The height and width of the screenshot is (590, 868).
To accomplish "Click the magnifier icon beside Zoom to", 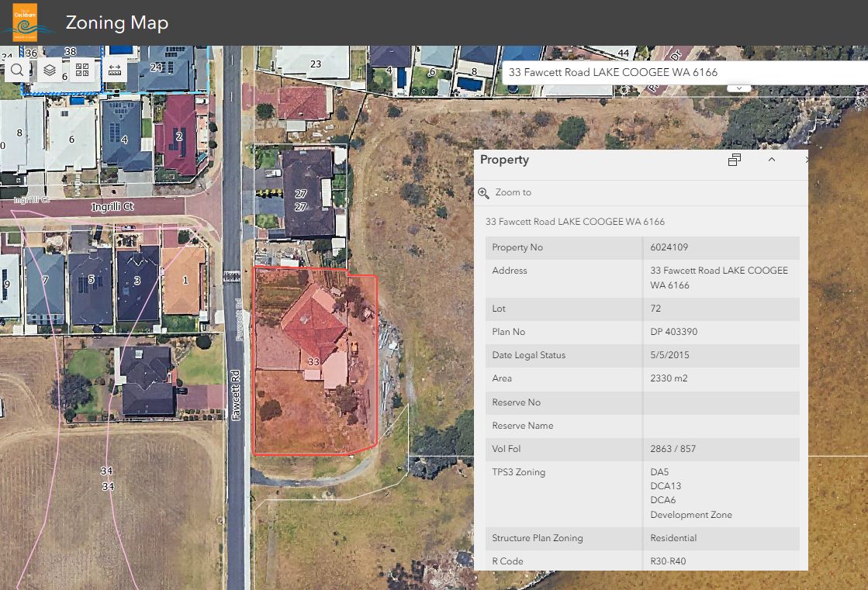I will (x=484, y=192).
